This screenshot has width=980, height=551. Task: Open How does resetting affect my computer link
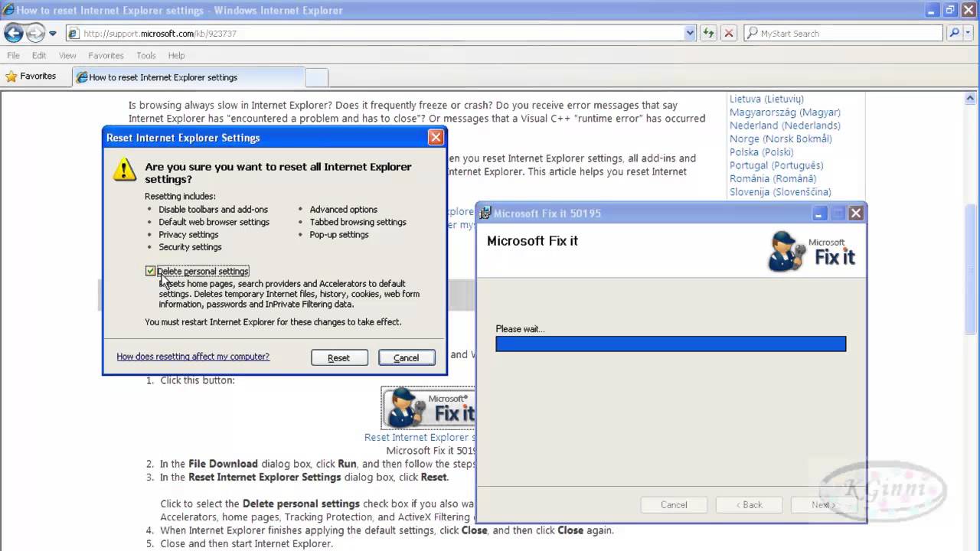193,357
